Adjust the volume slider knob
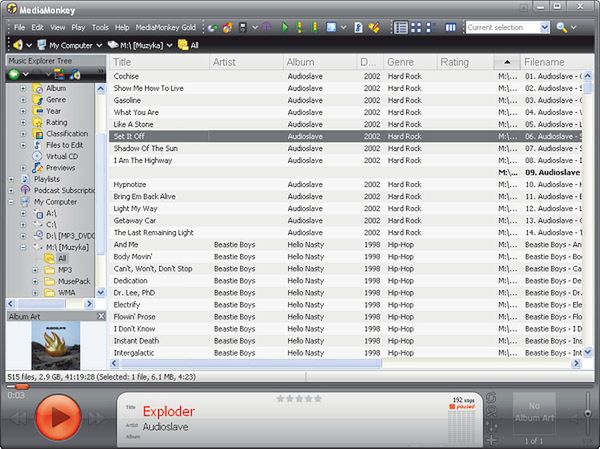The height and width of the screenshot is (449, 600). tap(588, 413)
